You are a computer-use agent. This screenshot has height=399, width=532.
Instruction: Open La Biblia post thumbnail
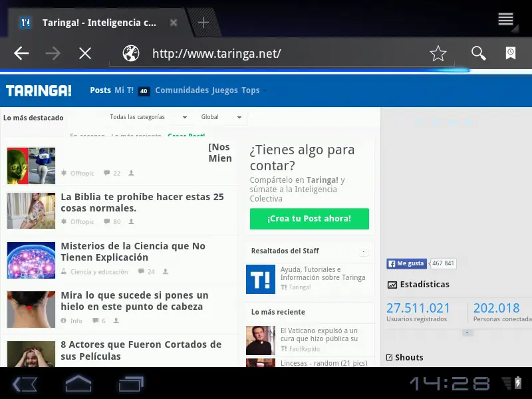coord(31,211)
